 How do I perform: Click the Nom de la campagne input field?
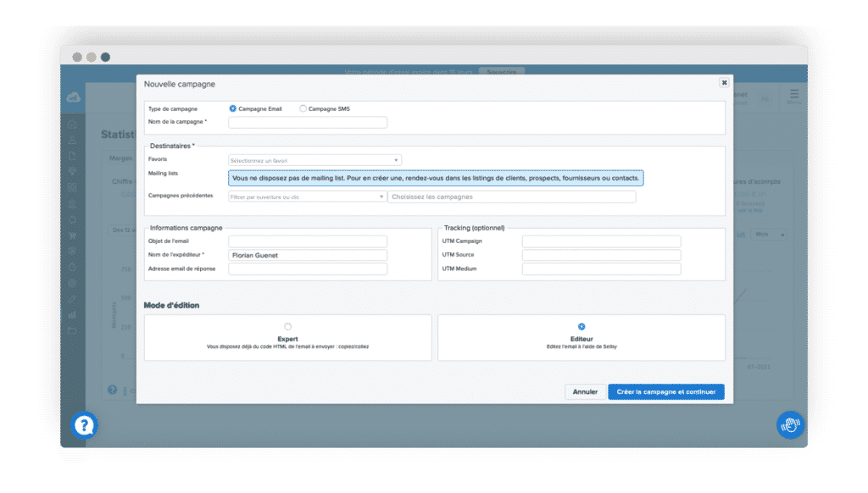pyautogui.click(x=308, y=122)
